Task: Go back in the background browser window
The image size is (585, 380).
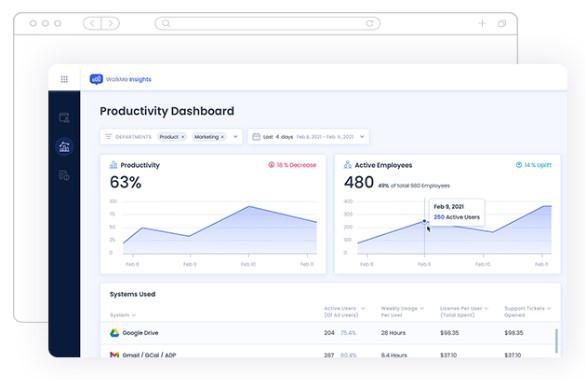Action: pos(92,23)
